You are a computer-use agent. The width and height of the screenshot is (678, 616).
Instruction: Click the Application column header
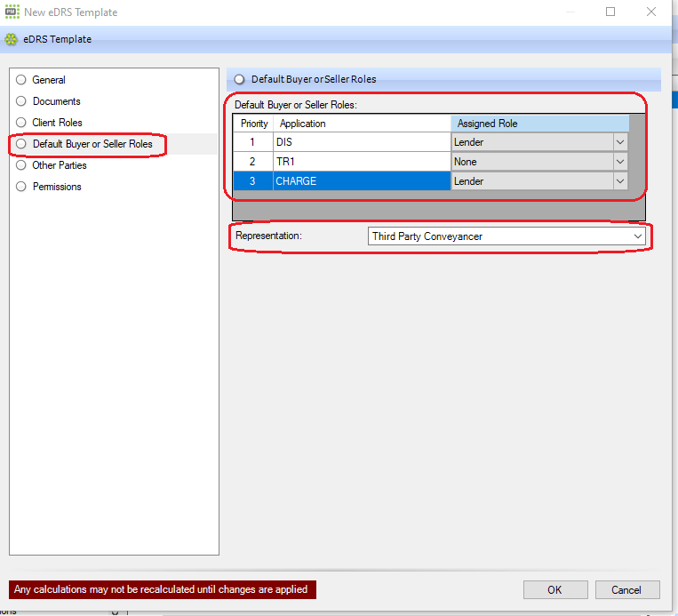[362, 124]
